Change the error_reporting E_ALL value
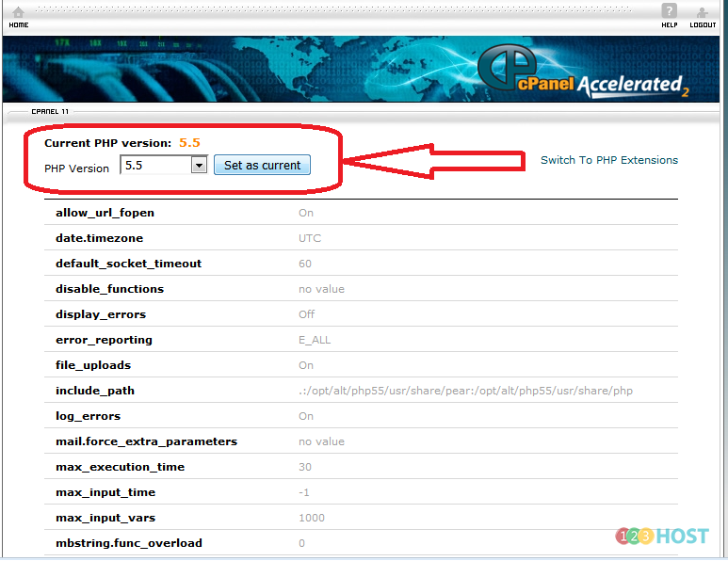This screenshot has height=561, width=728. [315, 340]
